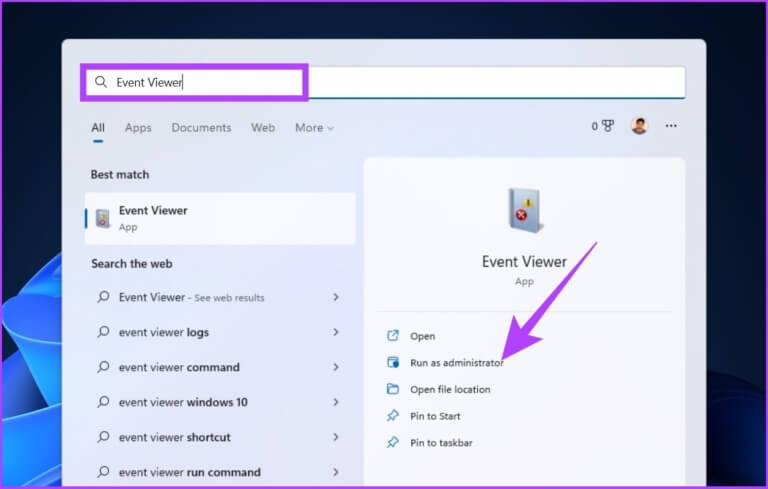Screen dimensions: 768x489
Task: Click the Pin to Start pin icon
Action: click(x=393, y=416)
